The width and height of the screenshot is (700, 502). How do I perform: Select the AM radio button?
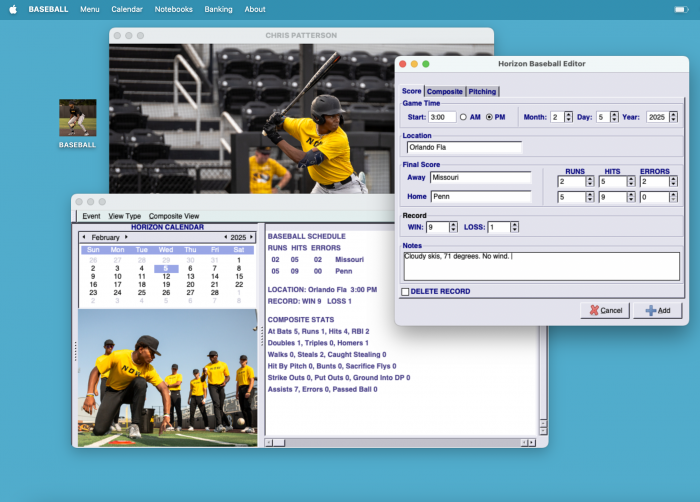tap(463, 117)
